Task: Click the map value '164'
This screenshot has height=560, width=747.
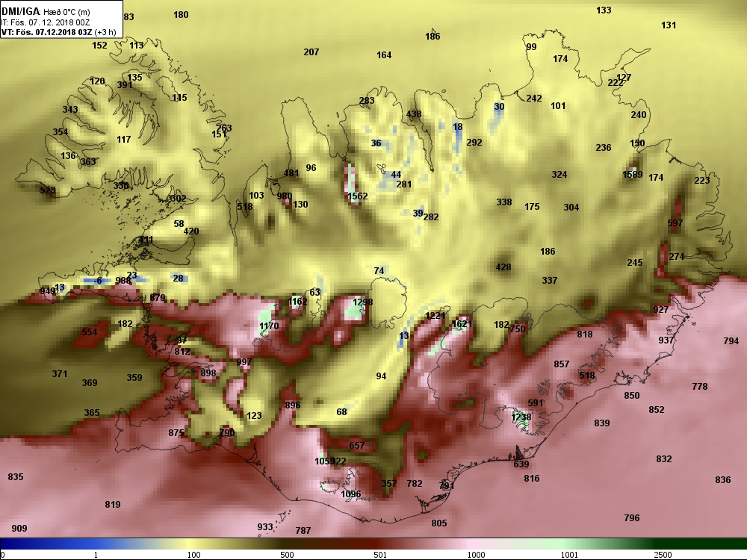Action: (384, 55)
